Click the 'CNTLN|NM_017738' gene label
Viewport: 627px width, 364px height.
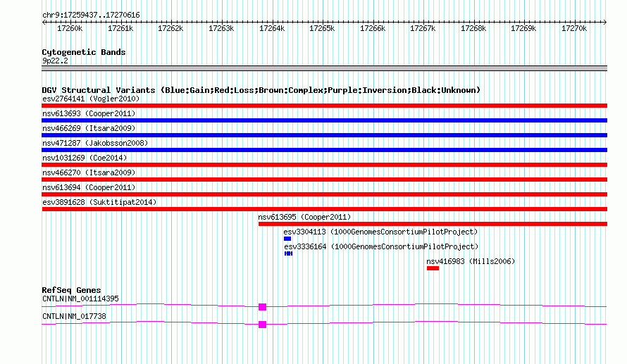(75, 316)
